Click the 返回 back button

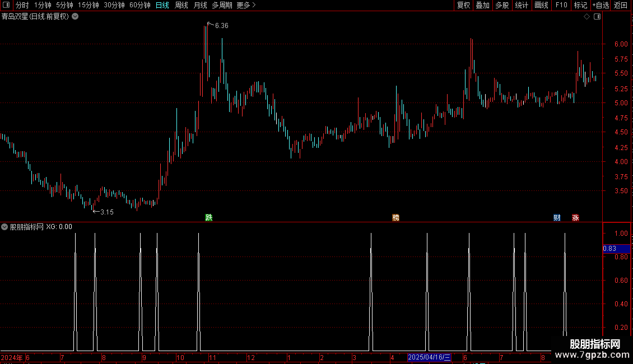point(621,5)
